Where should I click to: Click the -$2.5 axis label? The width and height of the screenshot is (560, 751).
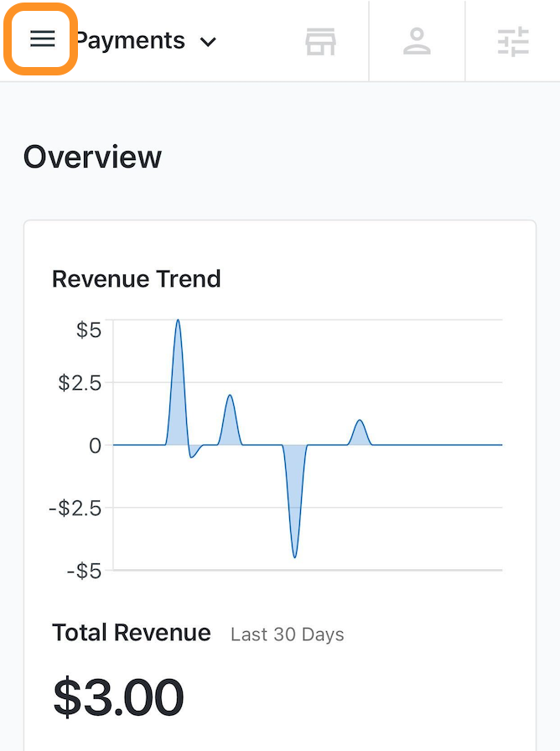click(x=75, y=508)
